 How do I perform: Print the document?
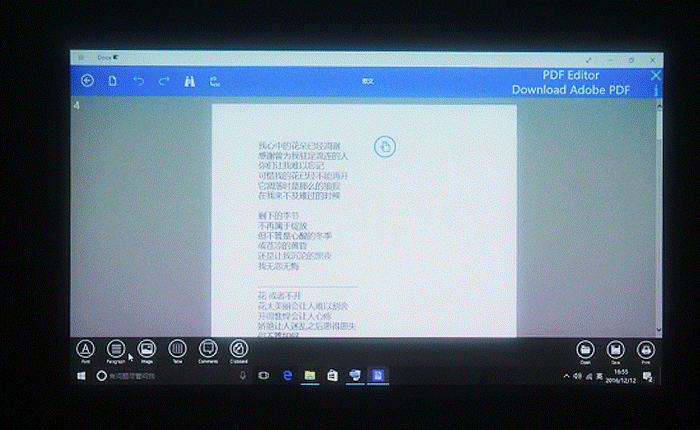(x=646, y=349)
